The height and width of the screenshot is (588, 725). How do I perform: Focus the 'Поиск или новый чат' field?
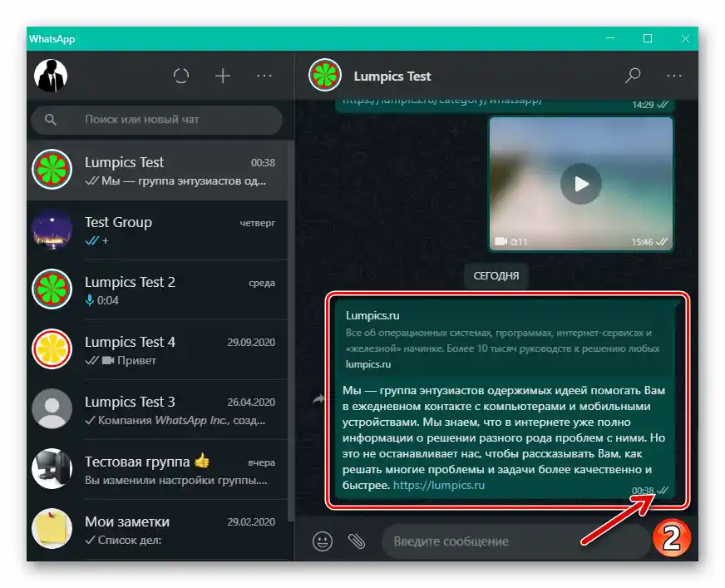pos(157,120)
